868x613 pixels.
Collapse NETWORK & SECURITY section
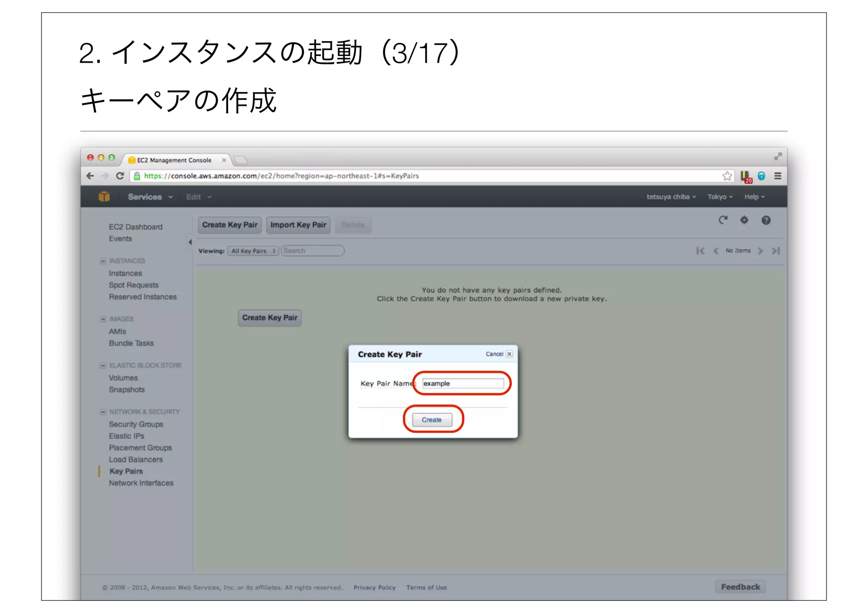(x=103, y=412)
